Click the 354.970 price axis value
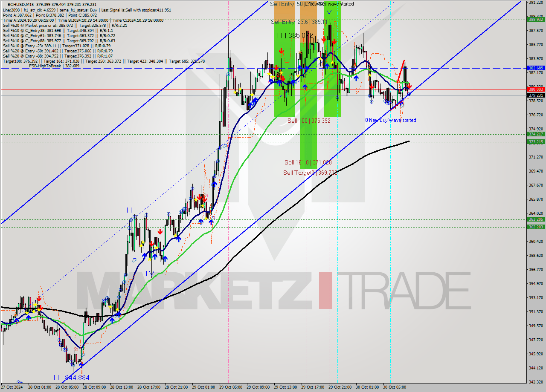 tap(536, 283)
